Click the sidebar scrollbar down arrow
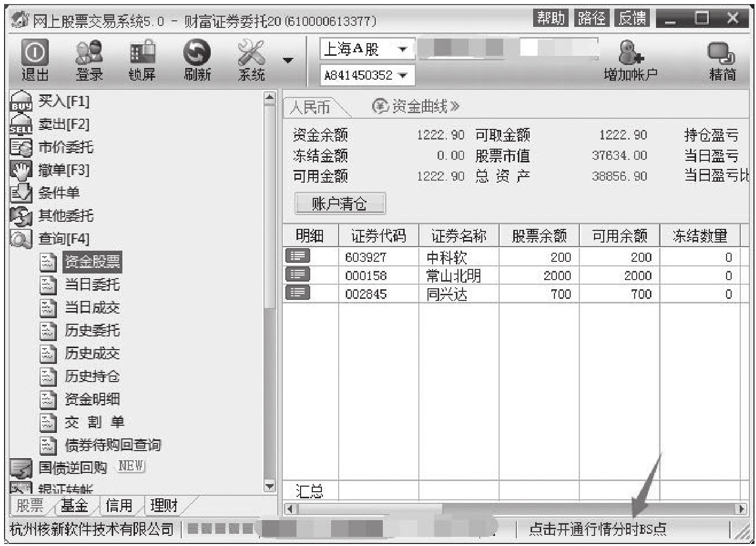The height and width of the screenshot is (546, 756). (x=270, y=486)
